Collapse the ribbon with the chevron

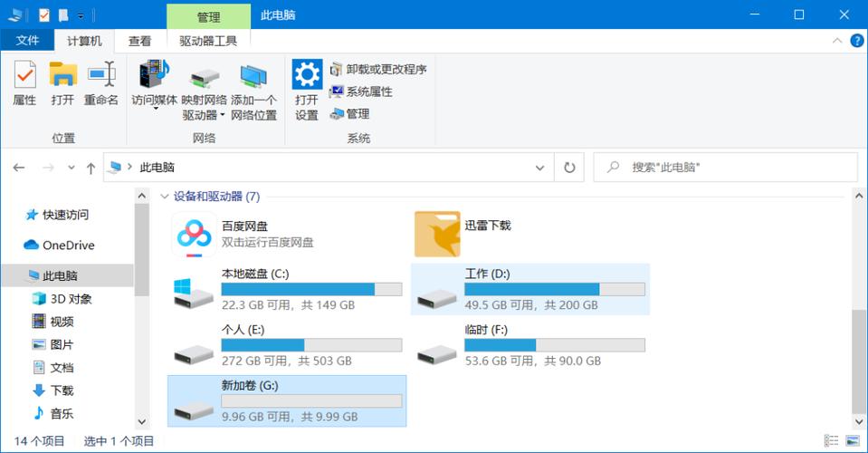tap(837, 41)
